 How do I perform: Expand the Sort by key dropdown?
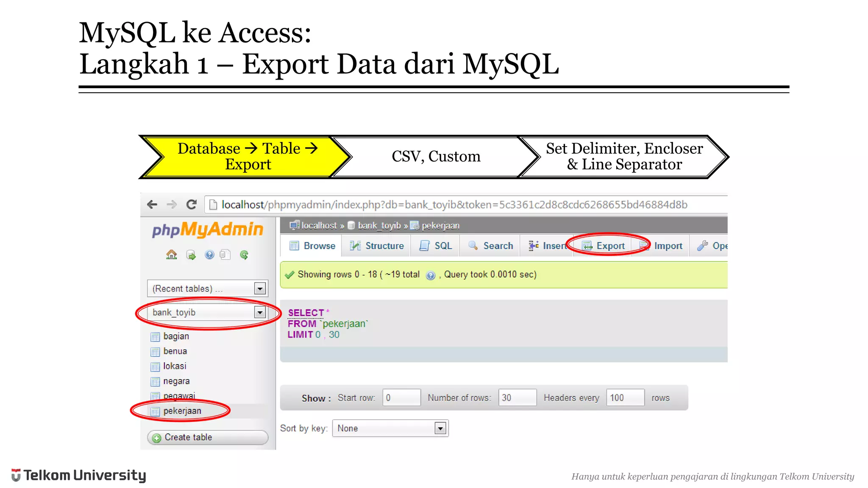pos(390,428)
